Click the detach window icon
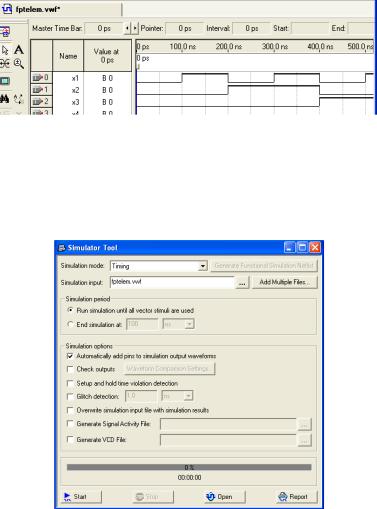This screenshot has width=377, height=509. tap(5, 32)
